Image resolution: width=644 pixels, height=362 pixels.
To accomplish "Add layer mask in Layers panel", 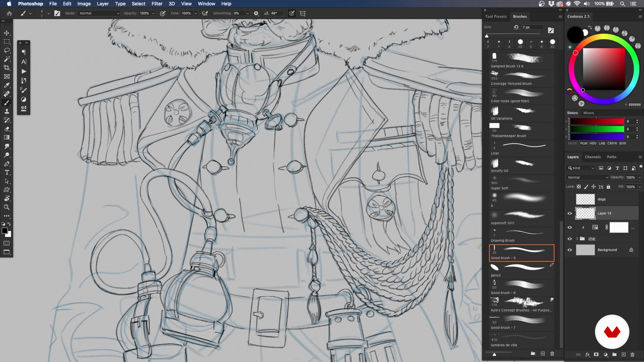I will [596, 354].
